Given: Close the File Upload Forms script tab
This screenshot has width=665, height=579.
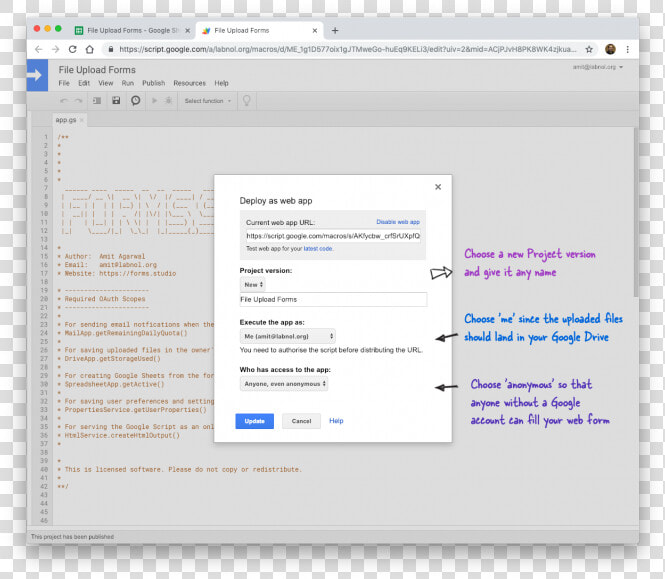Looking at the screenshot, I should coord(315,31).
